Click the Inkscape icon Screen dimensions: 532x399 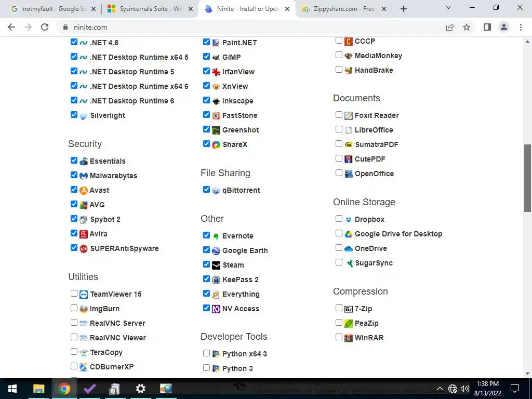pyautogui.click(x=216, y=101)
